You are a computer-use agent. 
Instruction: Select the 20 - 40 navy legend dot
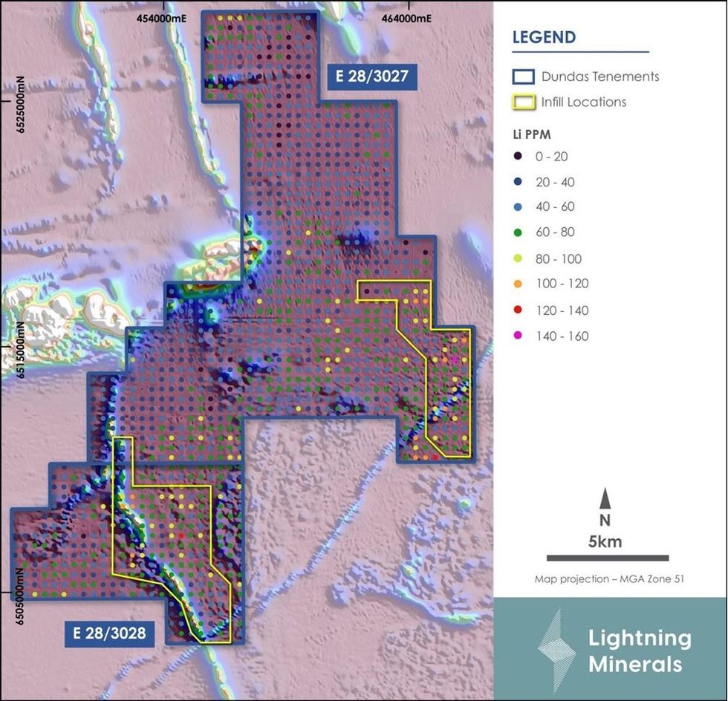point(519,182)
